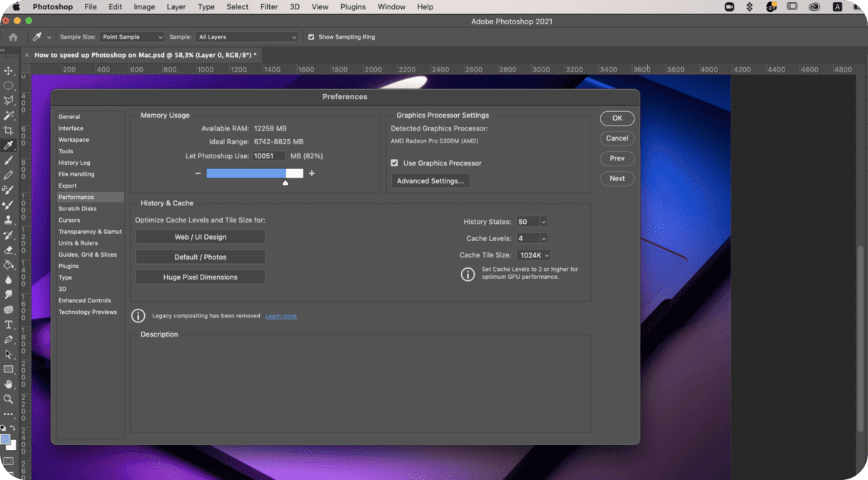Image resolution: width=868 pixels, height=480 pixels.
Task: Choose Web / UI Design cache preset
Action: click(x=201, y=237)
